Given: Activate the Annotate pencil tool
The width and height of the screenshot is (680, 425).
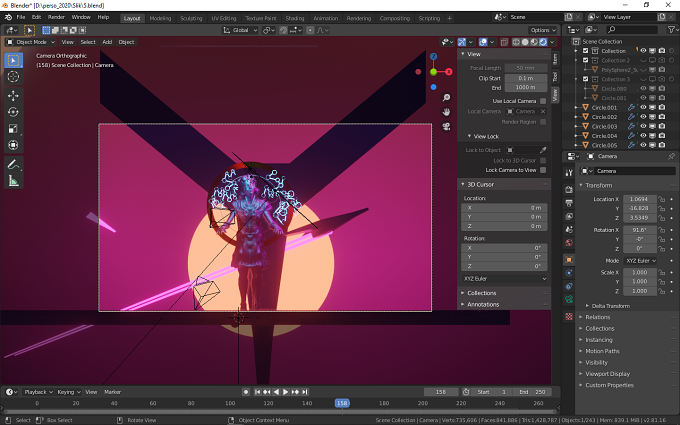Looking at the screenshot, I should [x=13, y=164].
